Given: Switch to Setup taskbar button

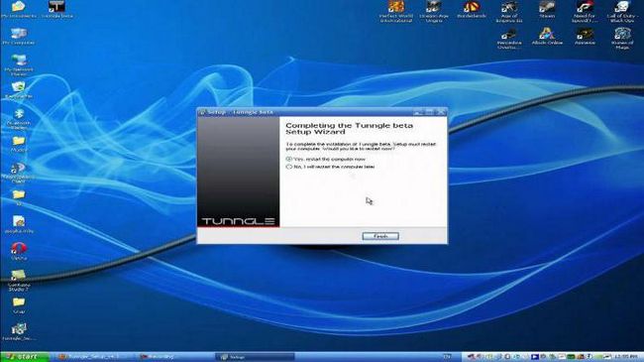Looking at the screenshot, I should (255, 357).
